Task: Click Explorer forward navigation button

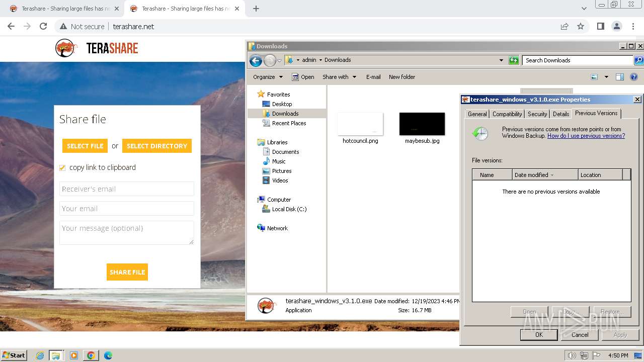Action: pos(270,61)
